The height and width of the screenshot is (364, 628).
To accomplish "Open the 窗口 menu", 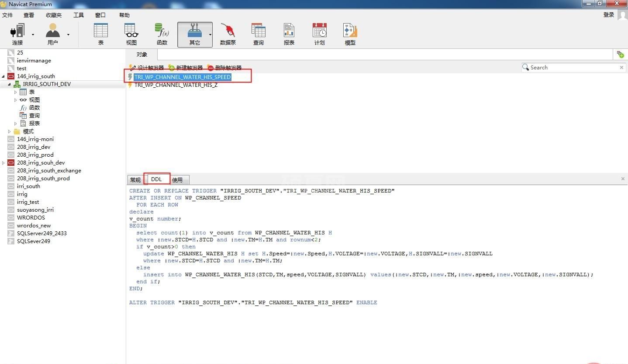I will pos(100,15).
